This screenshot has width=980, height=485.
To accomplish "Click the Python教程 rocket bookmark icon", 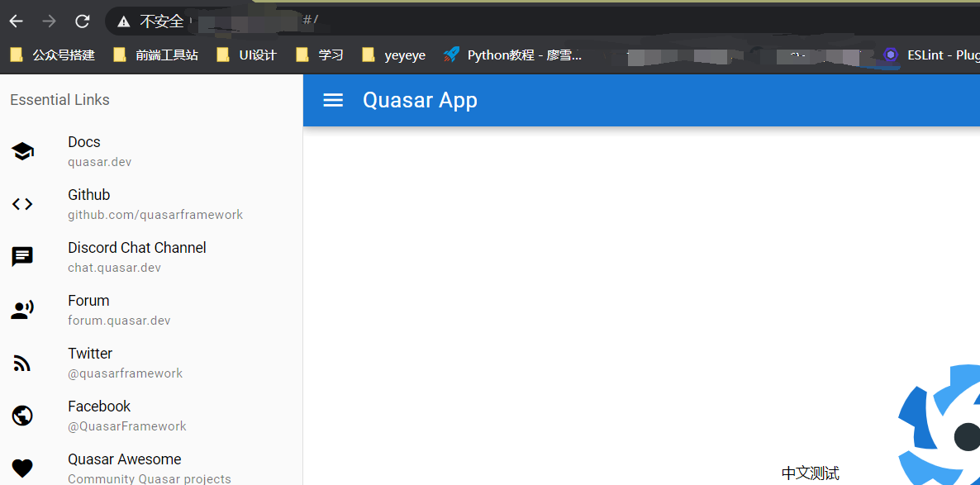I will click(451, 55).
